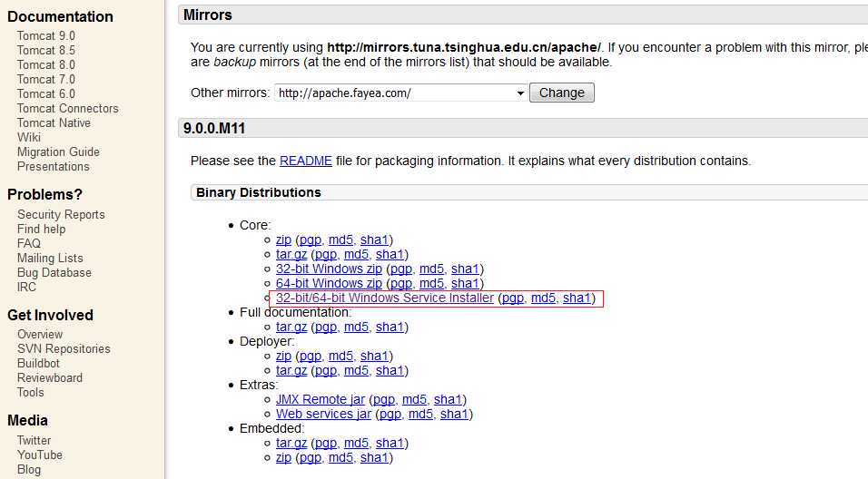
Task: Open pgp signature for 32-bit Windows zip
Action: (x=400, y=269)
